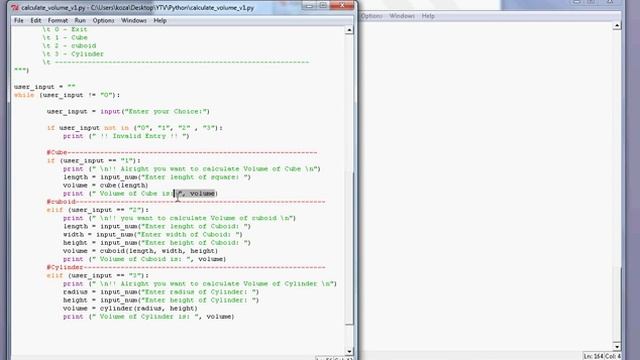Minimize the calculate_volume_v1.py editor window
Image resolution: width=640 pixels, height=360 pixels.
point(309,5)
